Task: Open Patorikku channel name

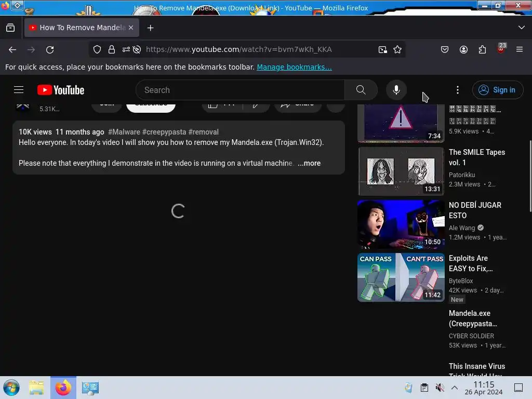Action: pos(462,175)
